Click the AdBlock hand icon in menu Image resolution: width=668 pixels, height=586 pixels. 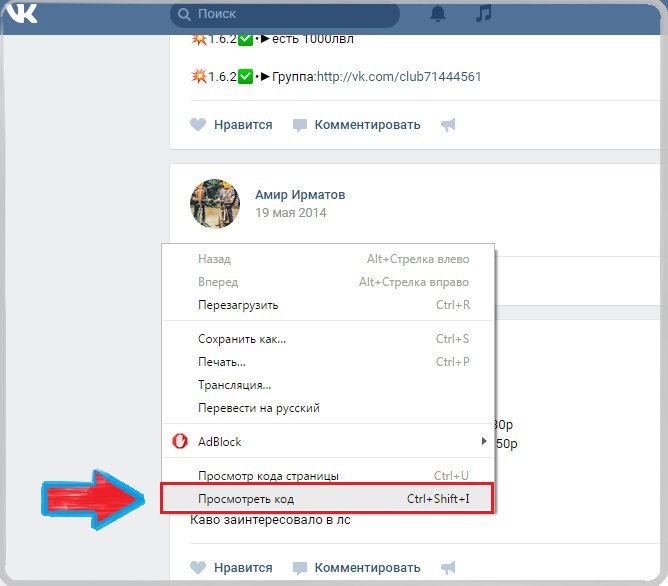pos(180,441)
